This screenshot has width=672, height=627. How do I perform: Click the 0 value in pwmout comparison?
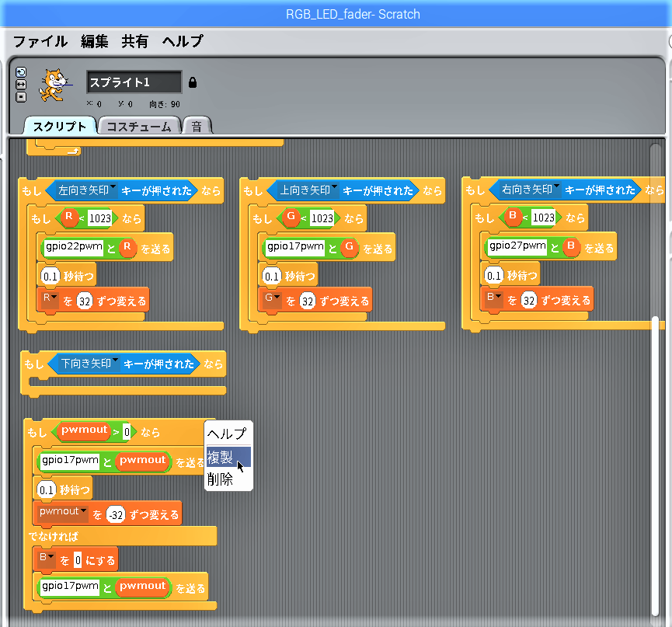[x=127, y=432]
